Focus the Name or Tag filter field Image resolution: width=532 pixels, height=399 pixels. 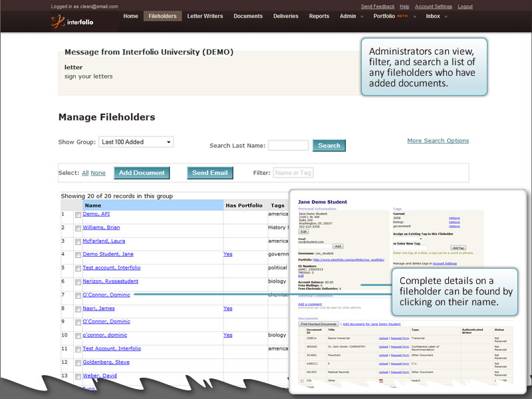coord(293,173)
